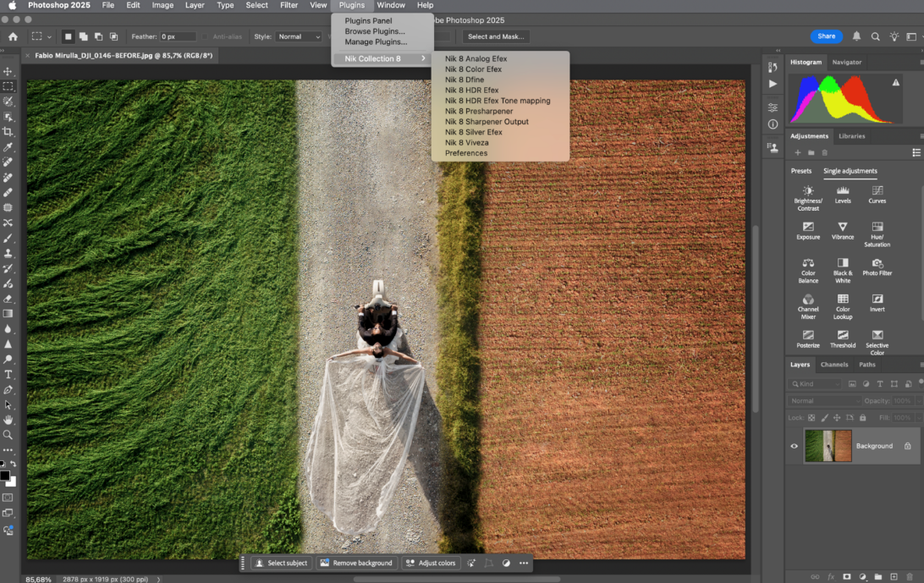Hide the Background layer
The height and width of the screenshot is (583, 924).
794,446
